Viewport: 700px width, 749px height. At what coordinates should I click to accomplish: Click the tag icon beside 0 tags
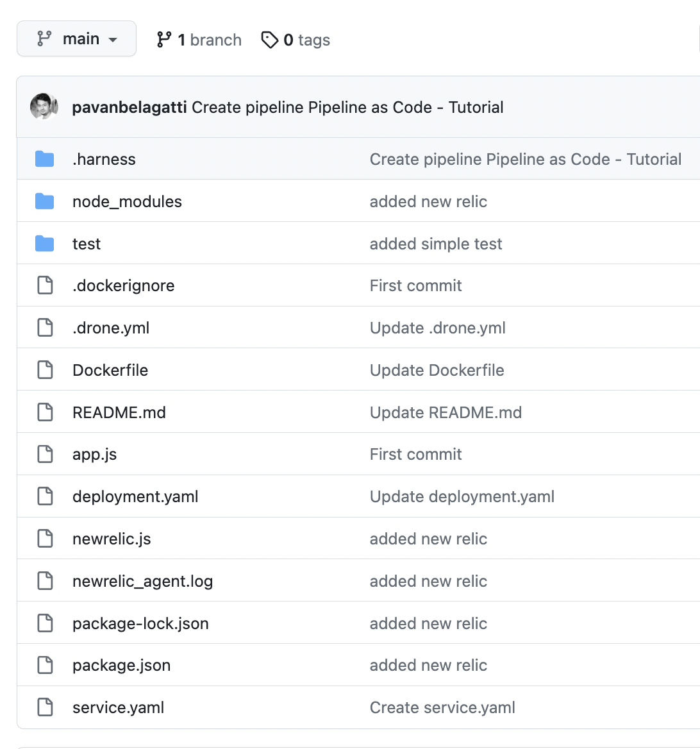[x=269, y=39]
